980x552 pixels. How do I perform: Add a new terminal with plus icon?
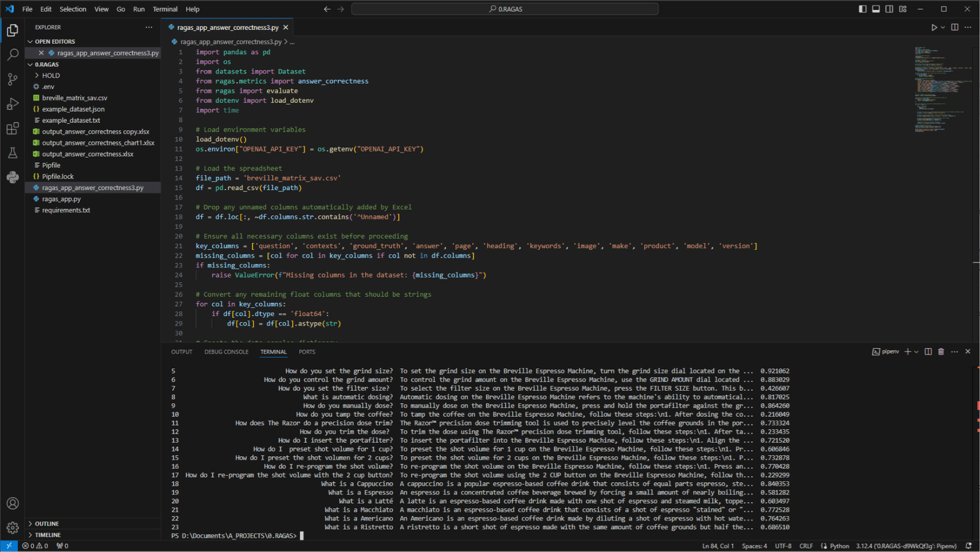907,352
